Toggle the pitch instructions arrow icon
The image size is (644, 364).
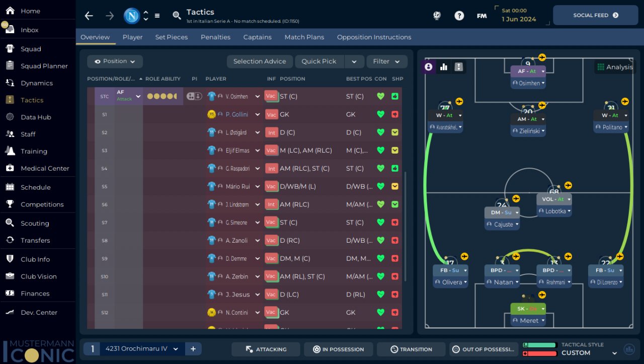coord(459,67)
